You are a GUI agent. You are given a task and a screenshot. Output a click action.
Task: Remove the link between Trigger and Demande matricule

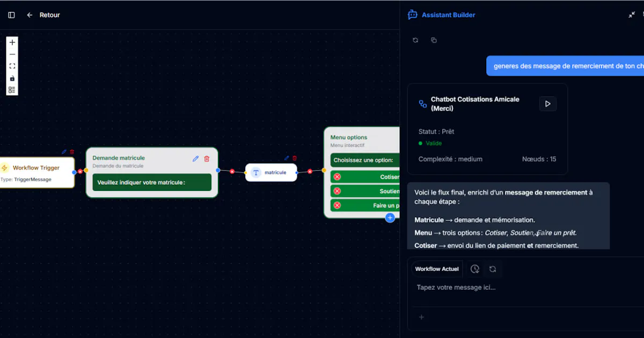[80, 171]
